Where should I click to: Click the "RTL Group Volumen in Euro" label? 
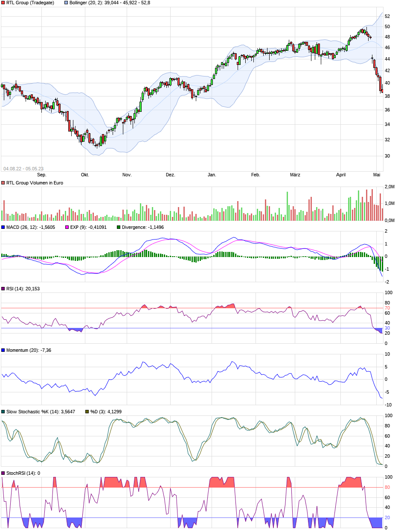pos(35,183)
